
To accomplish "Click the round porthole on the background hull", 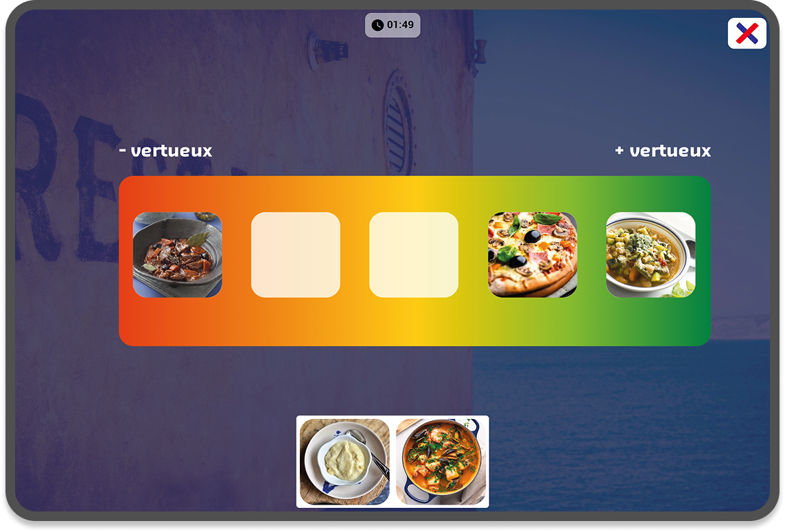I will coord(398,121).
